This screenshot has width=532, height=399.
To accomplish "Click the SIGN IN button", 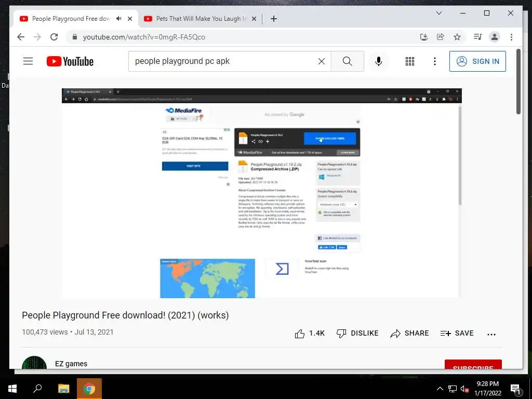I will point(477,61).
